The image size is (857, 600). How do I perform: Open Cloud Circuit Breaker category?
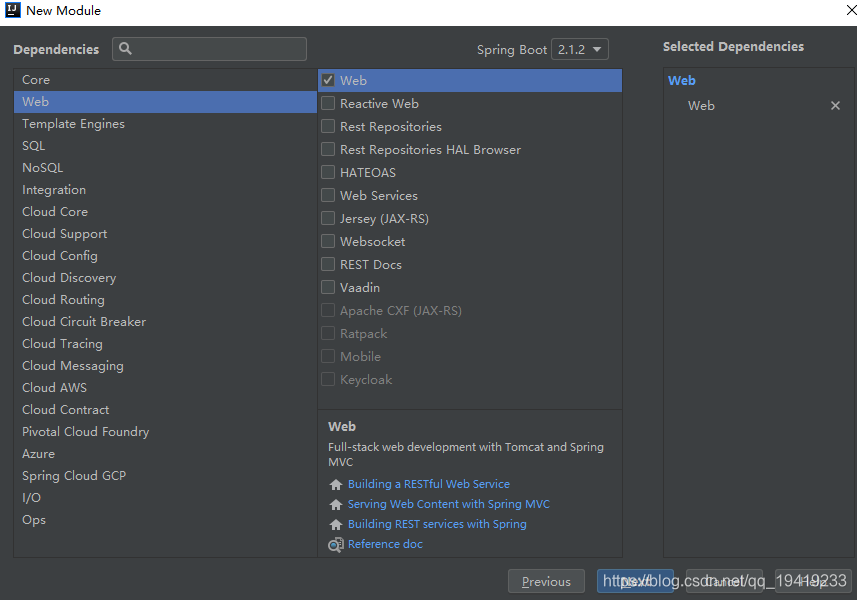(165, 321)
